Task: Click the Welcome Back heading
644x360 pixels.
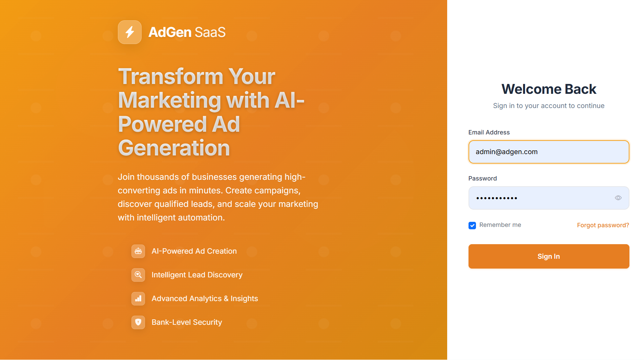Action: 549,89
